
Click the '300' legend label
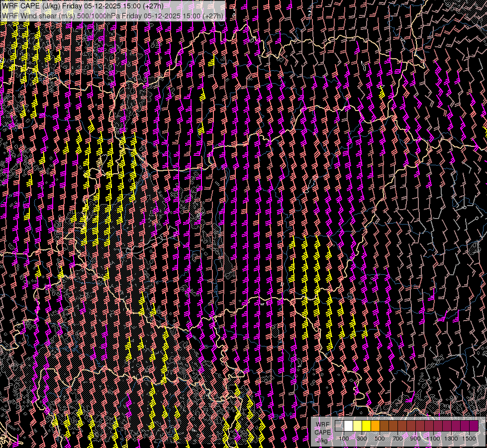pyautogui.click(x=362, y=439)
